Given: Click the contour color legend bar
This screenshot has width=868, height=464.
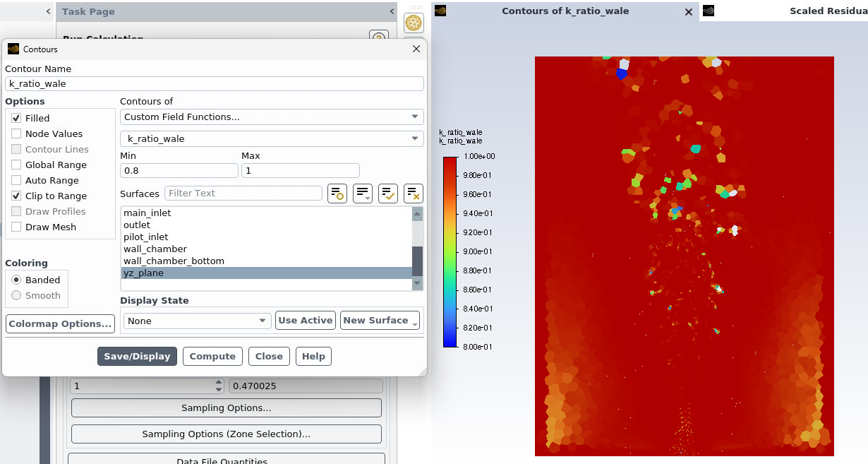Looking at the screenshot, I should pos(450,251).
